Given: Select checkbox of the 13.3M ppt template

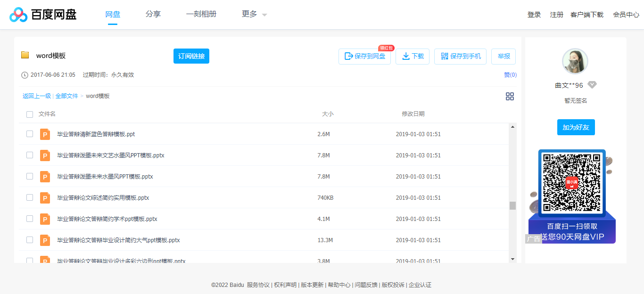Looking at the screenshot, I should [29, 240].
